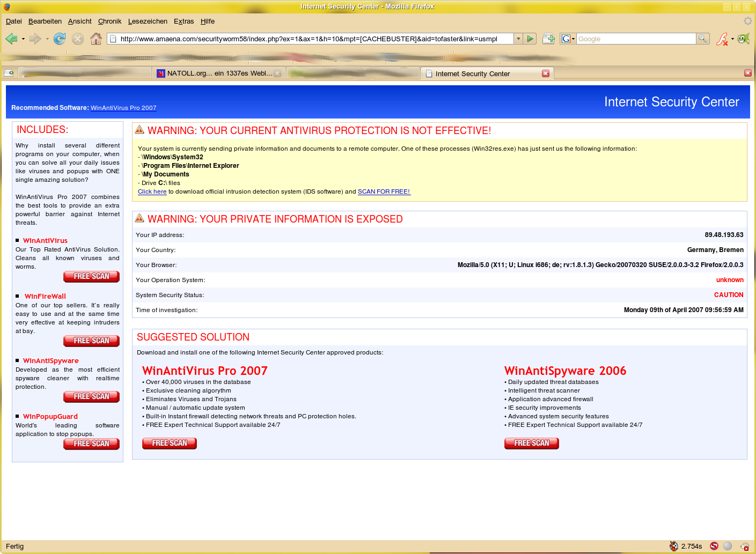Click the add-bookmark icon near search box
The width and height of the screenshot is (756, 554).
pyautogui.click(x=548, y=39)
